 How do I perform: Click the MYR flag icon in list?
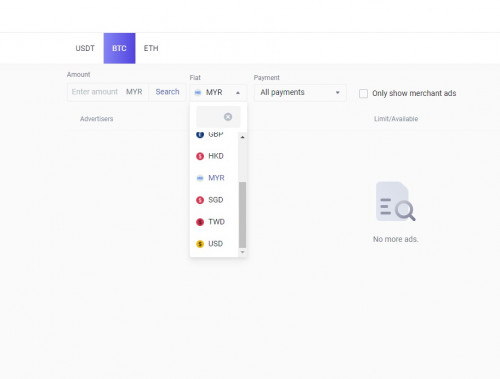pos(200,178)
